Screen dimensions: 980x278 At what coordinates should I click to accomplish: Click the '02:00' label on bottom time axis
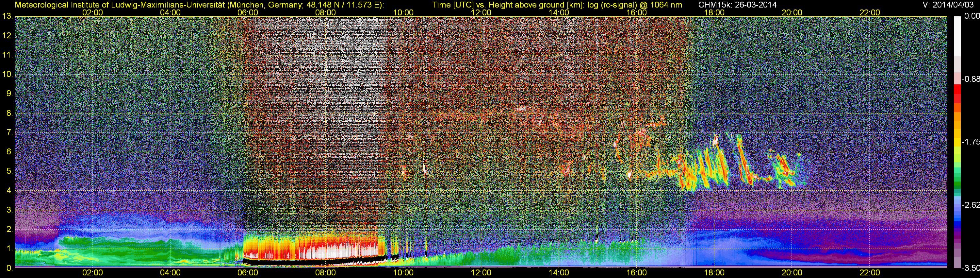tap(92, 273)
